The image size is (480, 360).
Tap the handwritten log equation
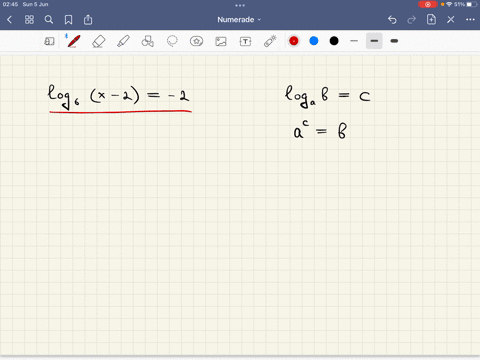pos(119,97)
